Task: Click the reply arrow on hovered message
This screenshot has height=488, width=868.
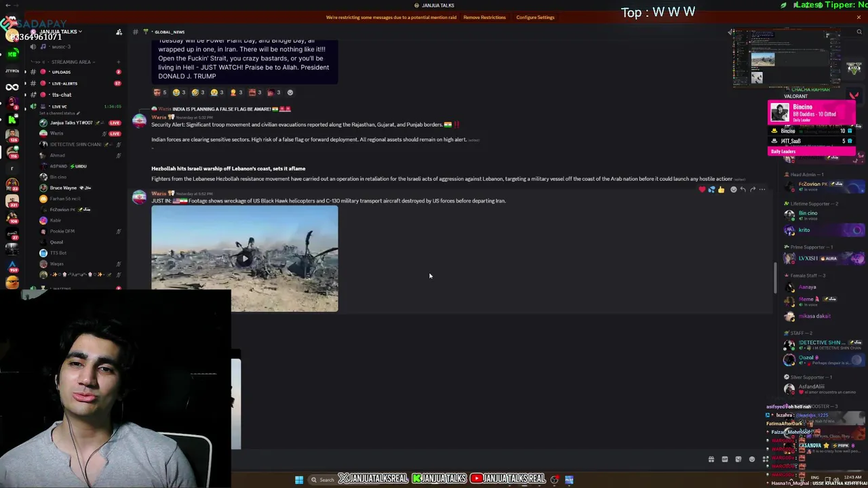Action: pyautogui.click(x=743, y=190)
